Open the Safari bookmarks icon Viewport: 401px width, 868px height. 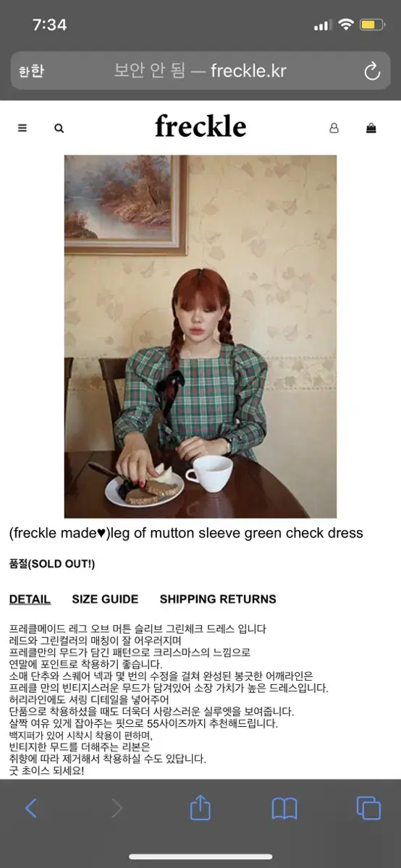pyautogui.click(x=284, y=809)
